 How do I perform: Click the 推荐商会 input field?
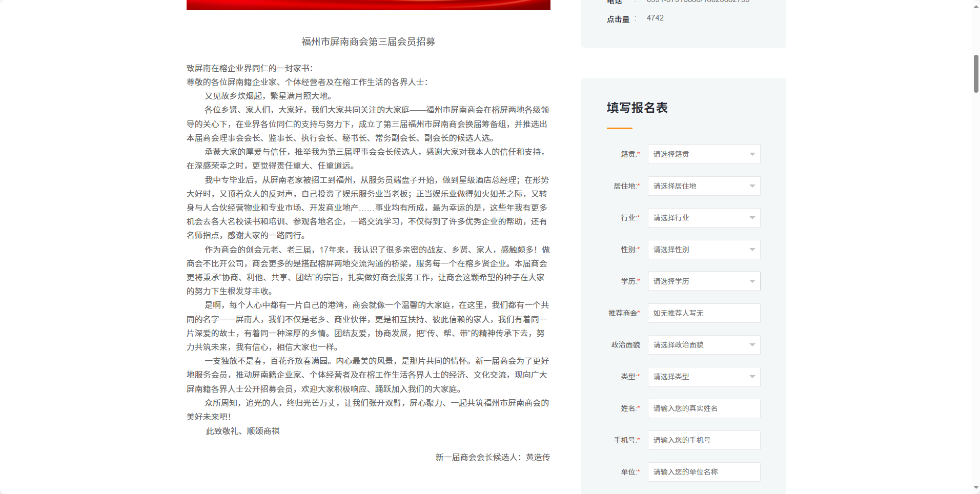point(704,313)
